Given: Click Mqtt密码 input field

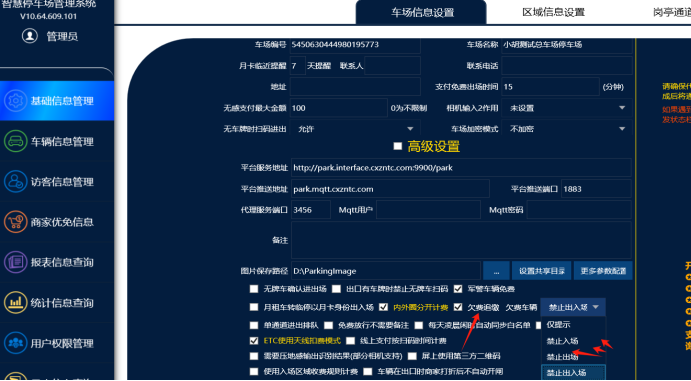Looking at the screenshot, I should pyautogui.click(x=579, y=210).
